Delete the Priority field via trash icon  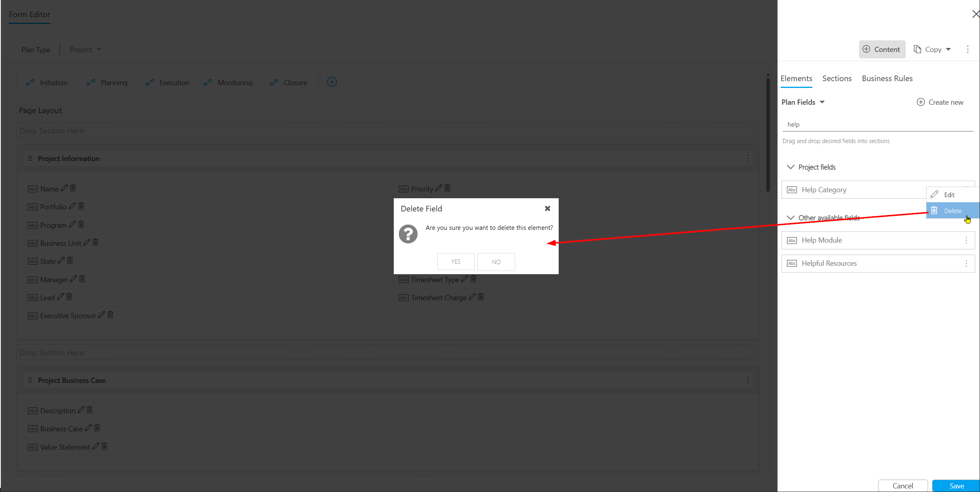click(447, 188)
